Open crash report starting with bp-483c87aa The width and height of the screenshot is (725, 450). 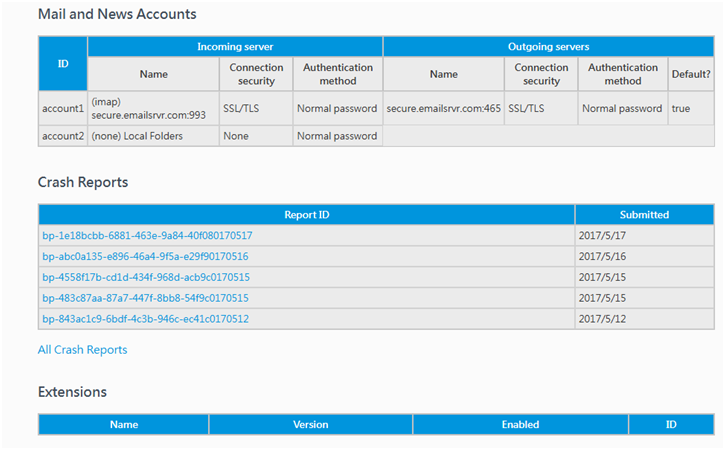pos(145,298)
